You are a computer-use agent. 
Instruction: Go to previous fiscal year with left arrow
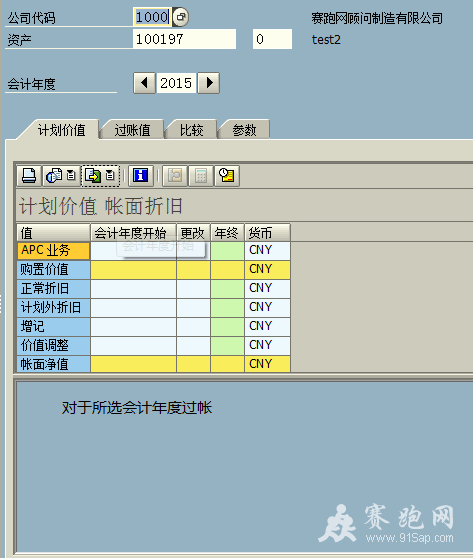(x=144, y=83)
